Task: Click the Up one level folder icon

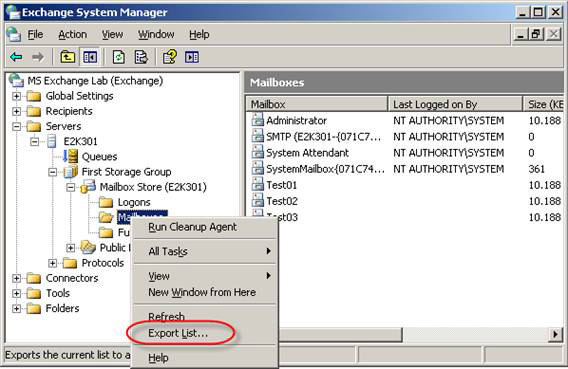Action: (x=67, y=57)
